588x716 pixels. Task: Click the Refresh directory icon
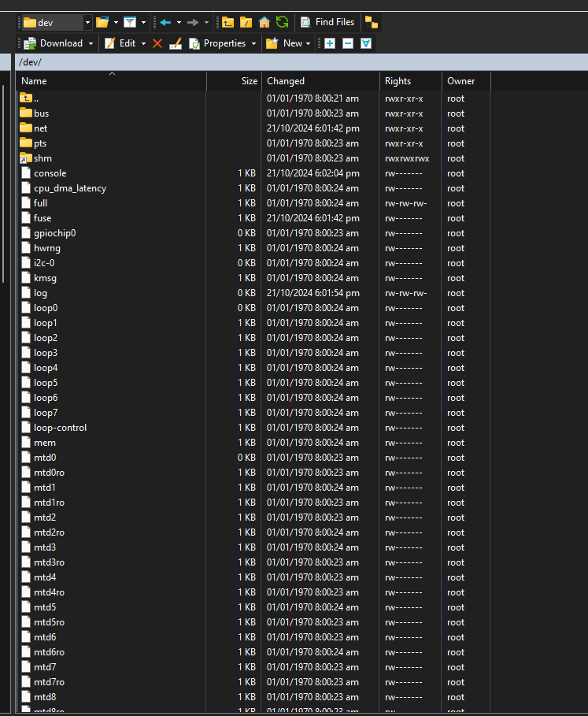point(282,22)
